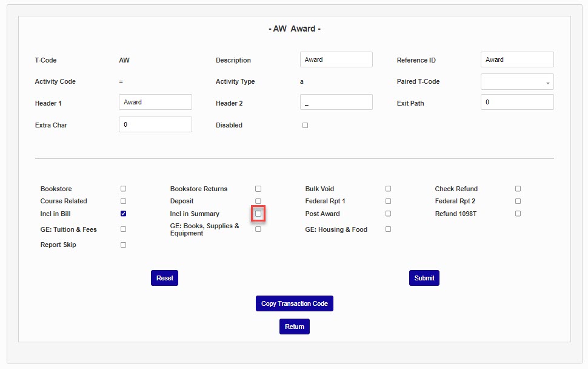Viewport: 588px width, 369px height.
Task: Check the Bulk Void box
Action: (x=388, y=189)
